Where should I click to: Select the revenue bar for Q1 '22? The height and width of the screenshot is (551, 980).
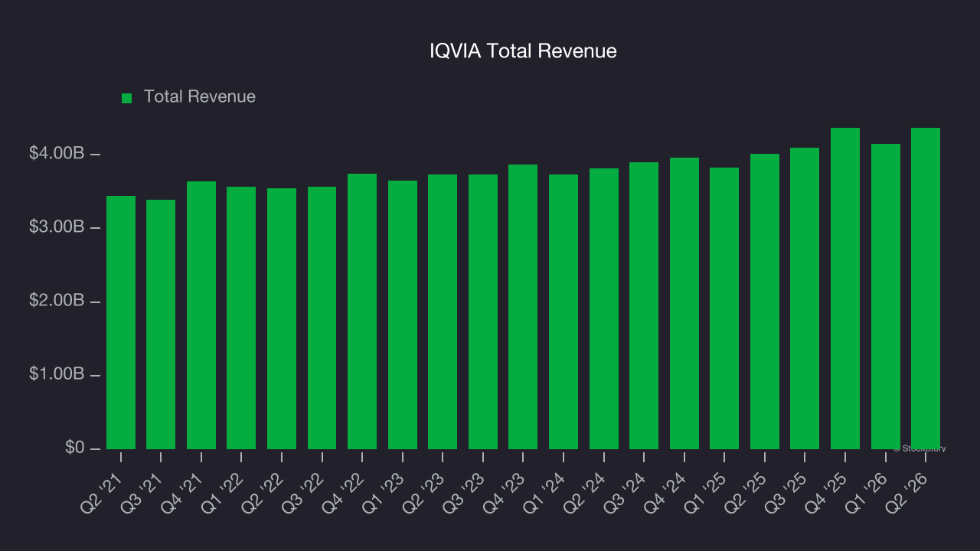point(241,318)
